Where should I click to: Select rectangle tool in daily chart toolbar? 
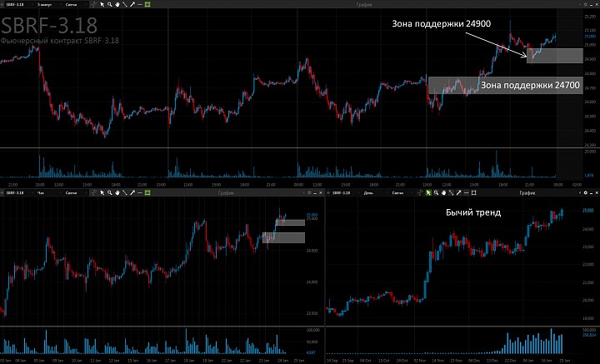[x=473, y=192]
